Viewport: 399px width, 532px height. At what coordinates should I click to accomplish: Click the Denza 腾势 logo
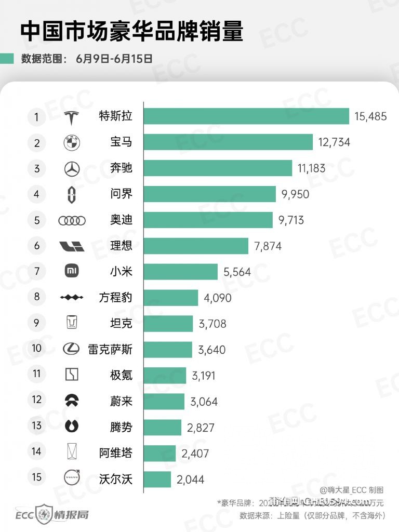[x=72, y=426]
